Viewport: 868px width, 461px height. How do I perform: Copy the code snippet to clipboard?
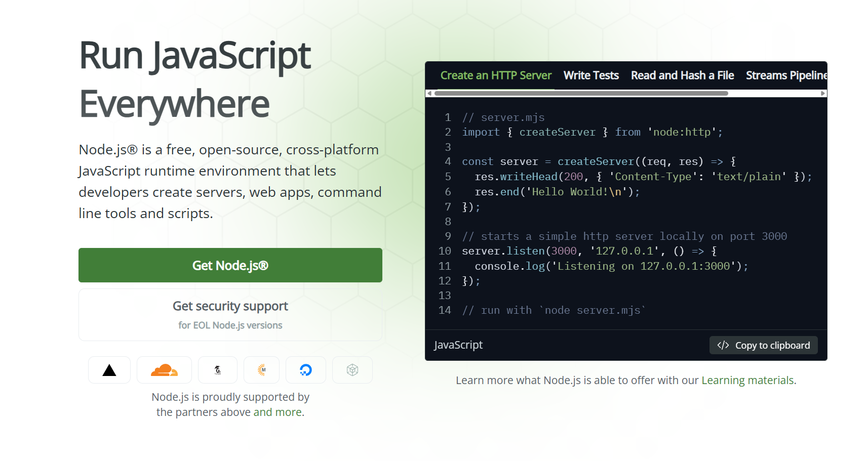pos(764,345)
